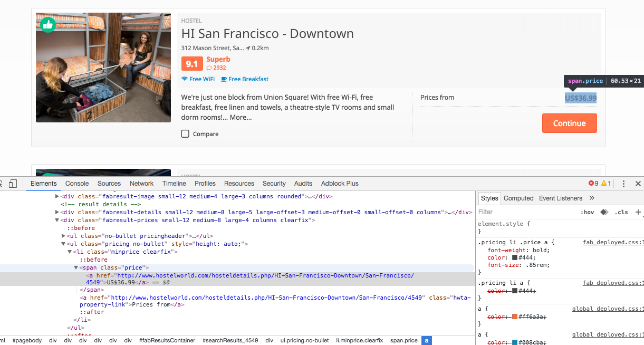Open DevTools three-dot customize menu
Viewport: 644px width, 345px height.
click(623, 184)
